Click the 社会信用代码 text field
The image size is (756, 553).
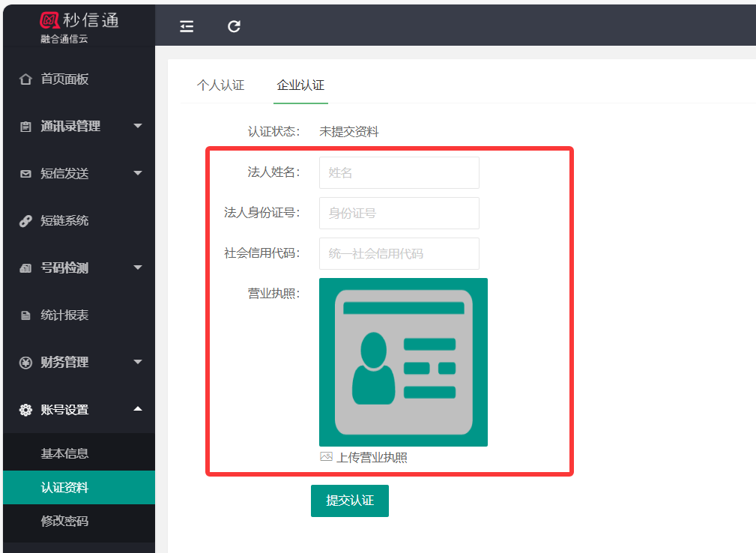click(399, 254)
